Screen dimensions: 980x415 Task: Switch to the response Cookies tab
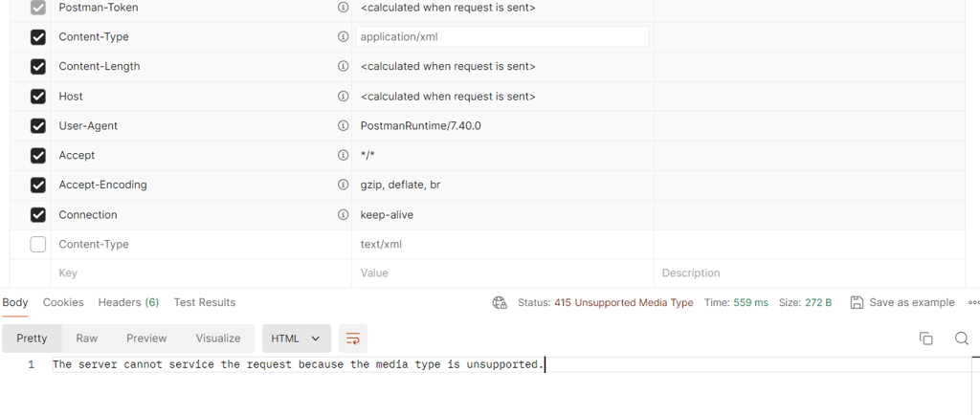pos(63,302)
